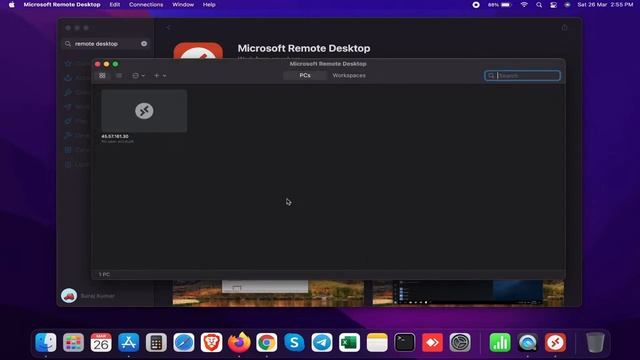Click the Siri icon in menu bar
Screen dimensions: 640x360
(x=567, y=5)
